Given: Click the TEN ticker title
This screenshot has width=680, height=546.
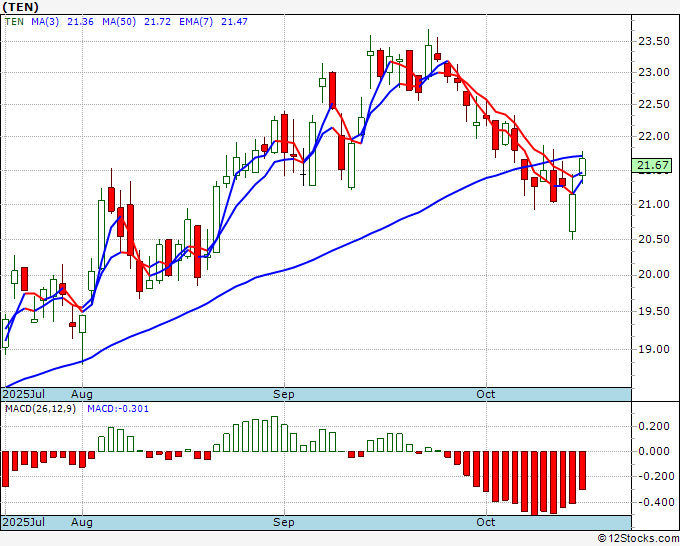Looking at the screenshot, I should (20, 7).
